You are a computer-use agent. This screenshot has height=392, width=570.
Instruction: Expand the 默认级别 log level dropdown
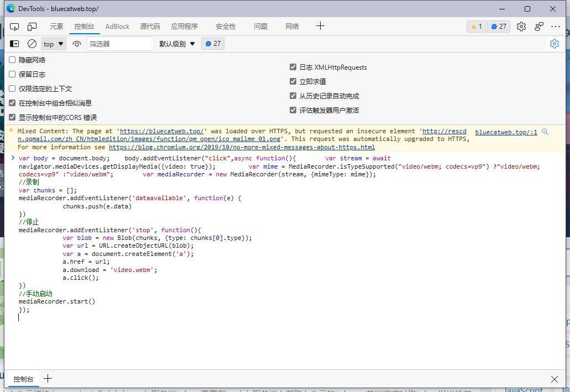point(177,44)
